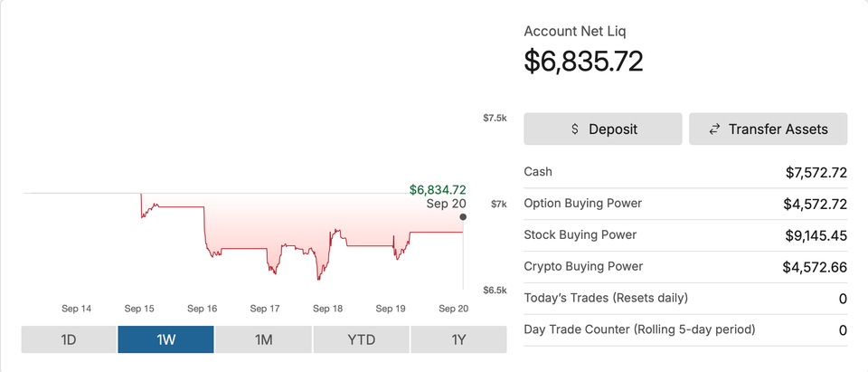Select the 1W time range tab
The width and height of the screenshot is (868, 372).
[x=165, y=340]
